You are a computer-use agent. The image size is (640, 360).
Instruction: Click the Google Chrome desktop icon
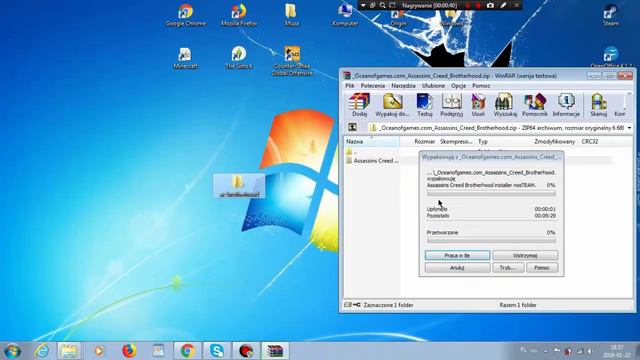186,16
